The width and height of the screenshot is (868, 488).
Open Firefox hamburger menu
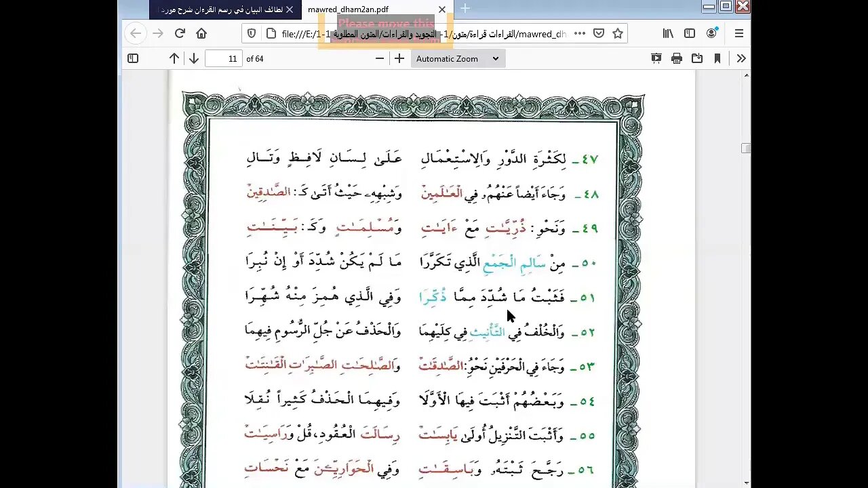tap(739, 33)
